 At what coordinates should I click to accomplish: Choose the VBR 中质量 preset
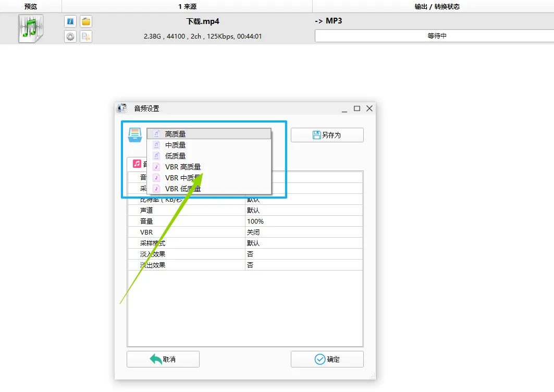tap(209, 178)
